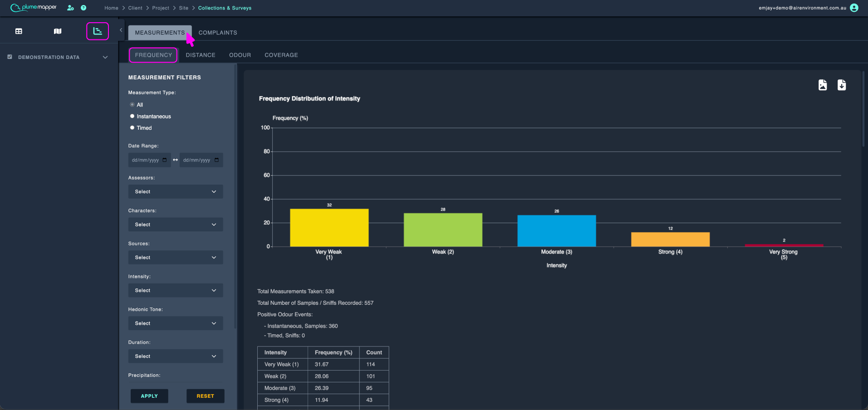The height and width of the screenshot is (410, 868).
Task: Export the chart as an image
Action: click(x=823, y=85)
